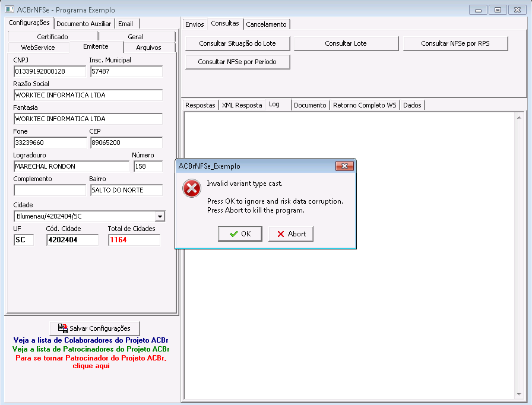Viewport: 532px width, 405px height.
Task: Click Consultar NFSe por Período button
Action: (x=237, y=62)
